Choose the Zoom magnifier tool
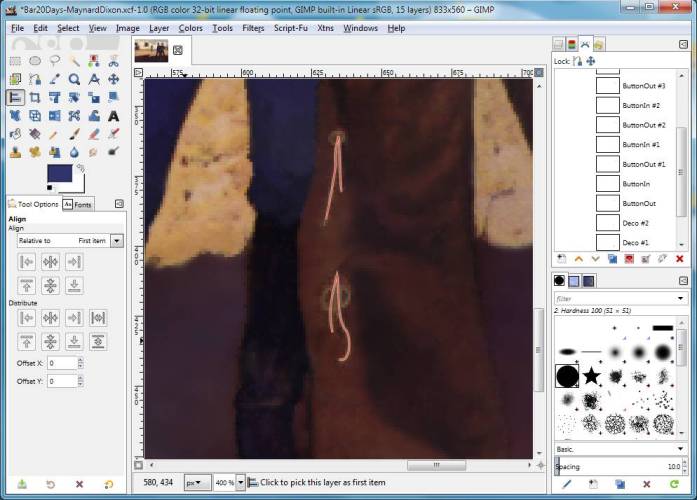697x500 pixels. pos(74,79)
